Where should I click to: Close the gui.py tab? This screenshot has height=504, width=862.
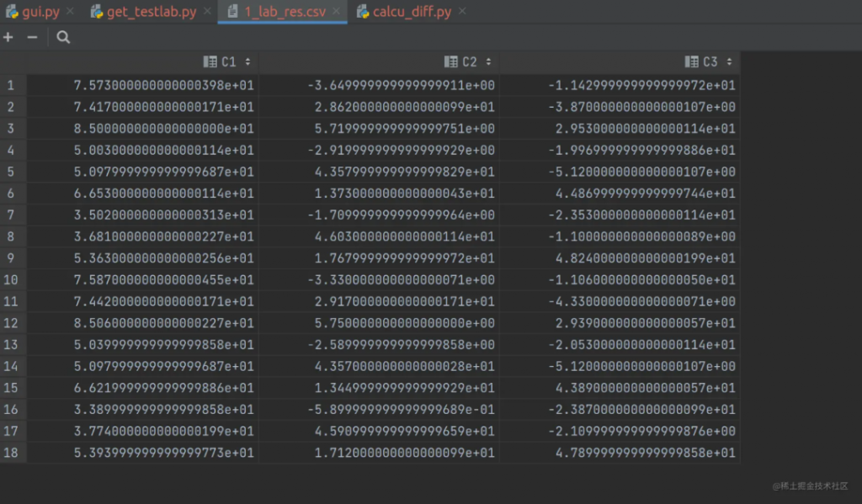pyautogui.click(x=71, y=11)
